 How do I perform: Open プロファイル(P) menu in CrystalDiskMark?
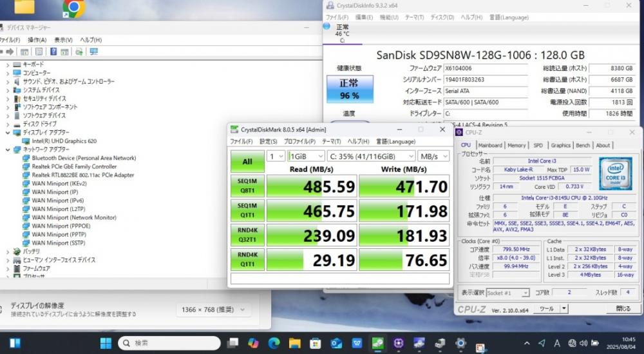(300, 141)
